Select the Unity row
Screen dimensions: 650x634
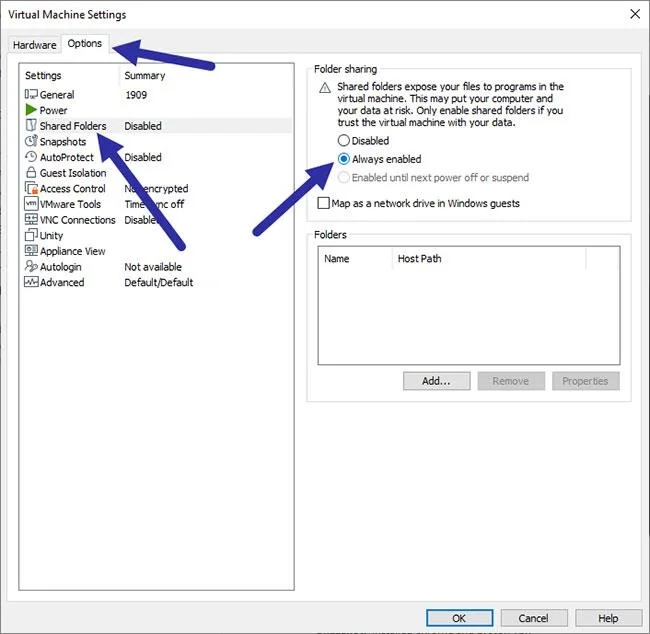click(157, 236)
